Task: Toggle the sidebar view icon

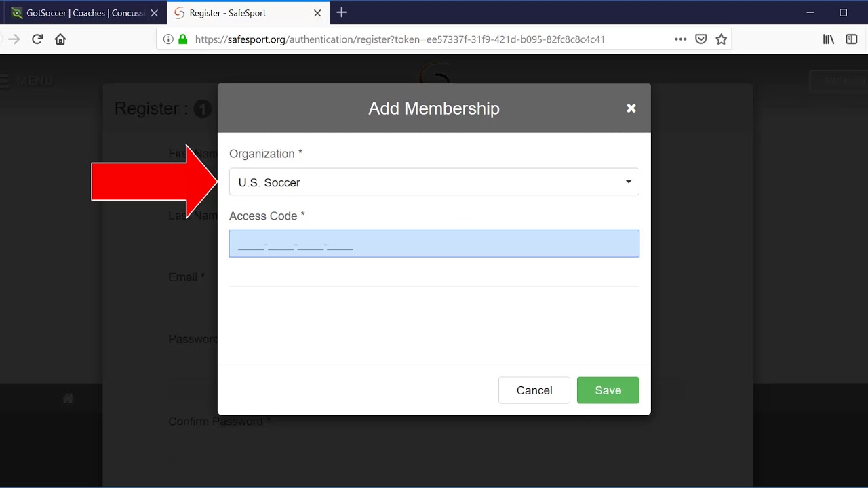Action: (x=852, y=39)
